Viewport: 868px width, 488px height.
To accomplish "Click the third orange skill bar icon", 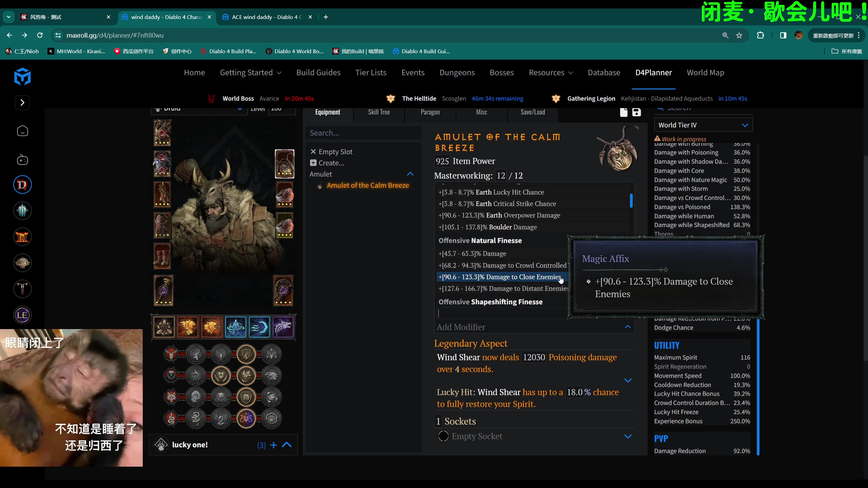I will [x=212, y=327].
